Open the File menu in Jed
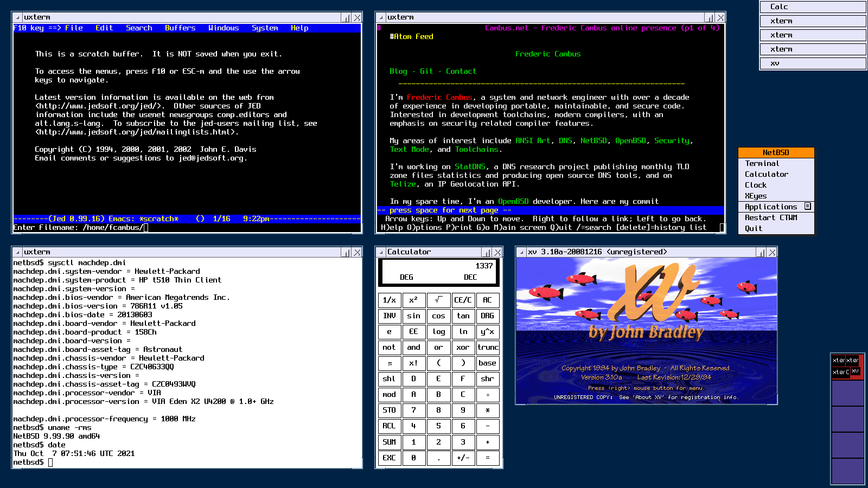The height and width of the screenshot is (488, 868). pyautogui.click(x=74, y=28)
